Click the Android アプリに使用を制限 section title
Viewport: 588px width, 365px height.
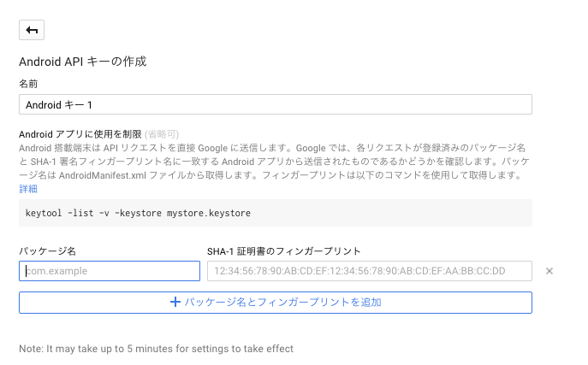(80, 134)
